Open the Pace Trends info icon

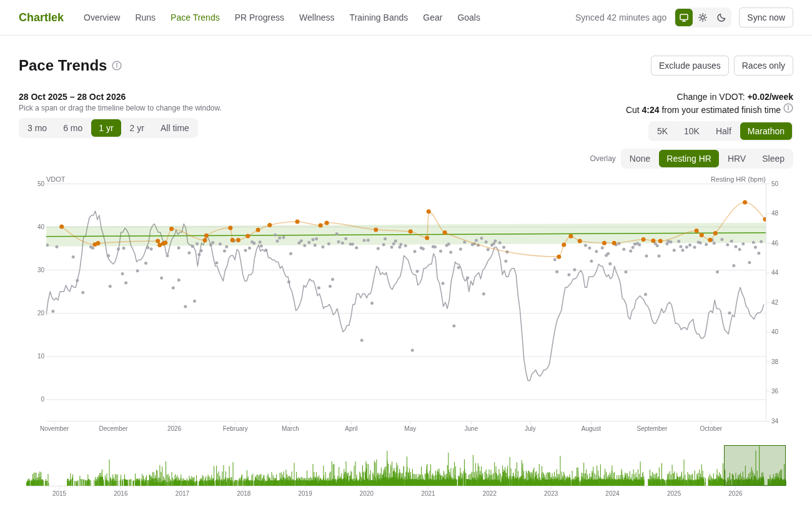coord(117,66)
